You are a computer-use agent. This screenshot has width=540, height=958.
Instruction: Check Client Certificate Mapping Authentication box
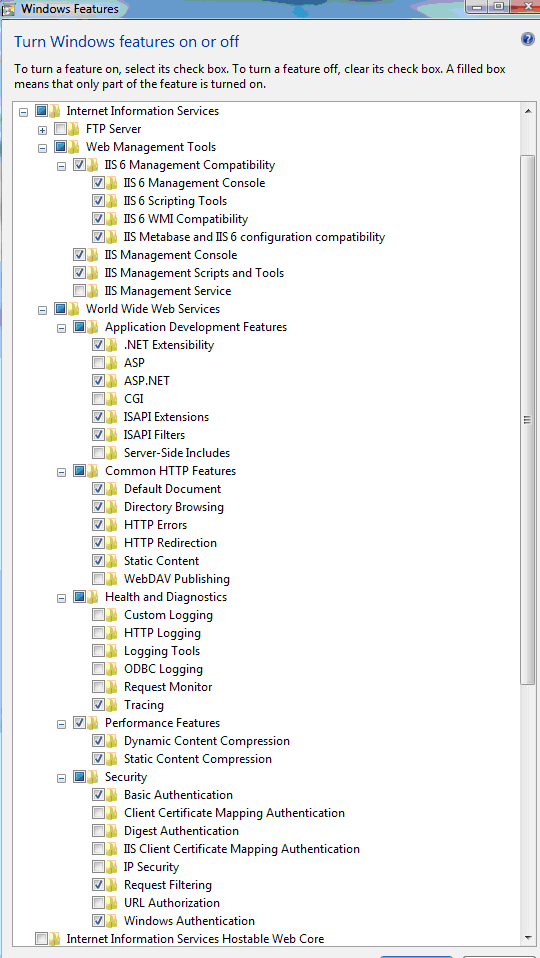pyautogui.click(x=98, y=813)
